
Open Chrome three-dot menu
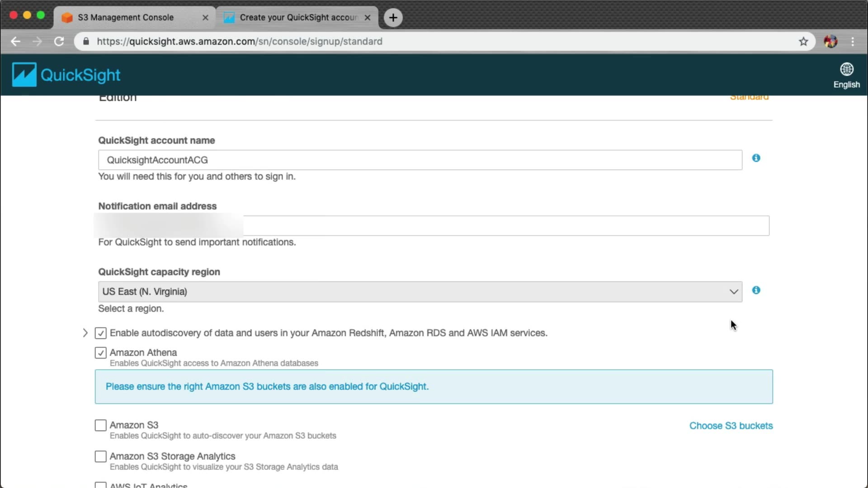pos(853,42)
